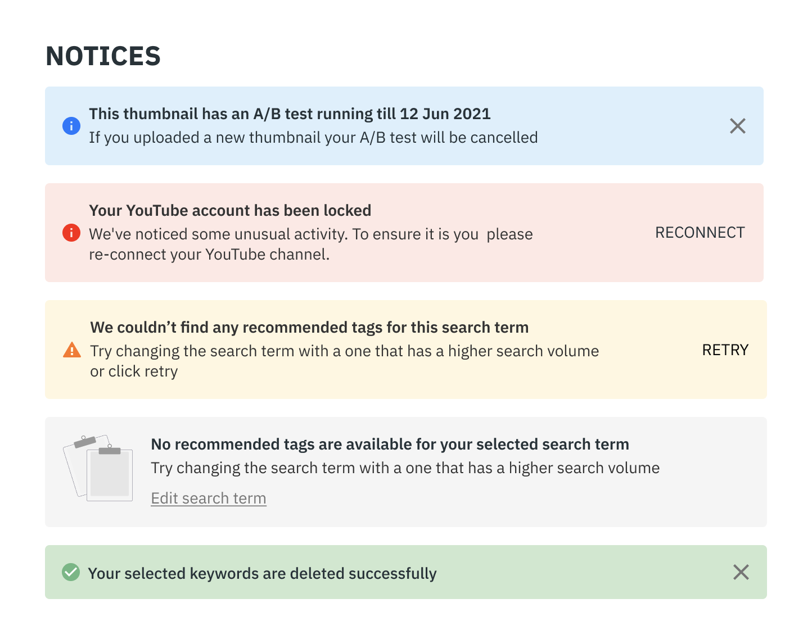Dismiss the A/B test running notice

point(737,126)
